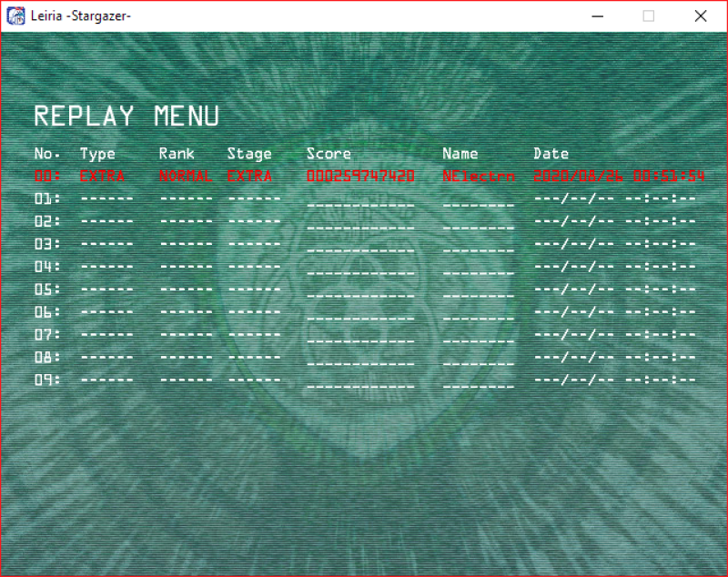728x577 pixels.
Task: Click the Name column header
Action: point(460,154)
